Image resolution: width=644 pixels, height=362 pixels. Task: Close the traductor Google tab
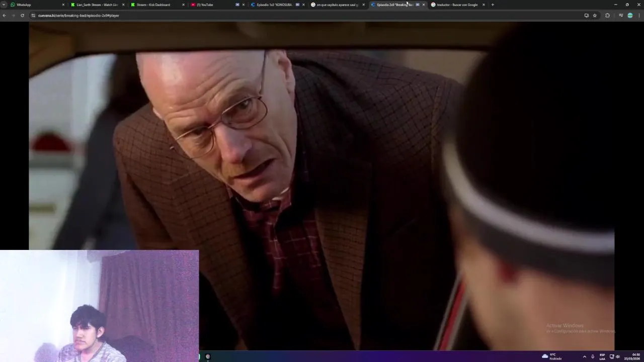[484, 5]
